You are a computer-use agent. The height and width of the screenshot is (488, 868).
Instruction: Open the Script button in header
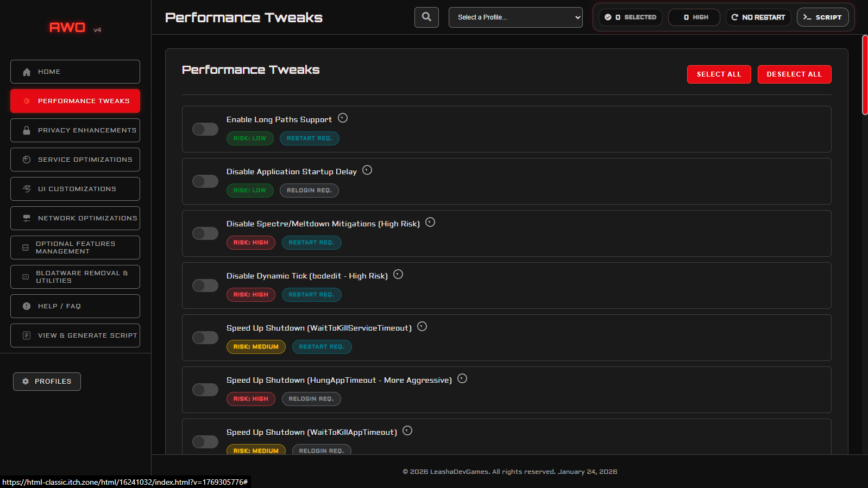[822, 17]
